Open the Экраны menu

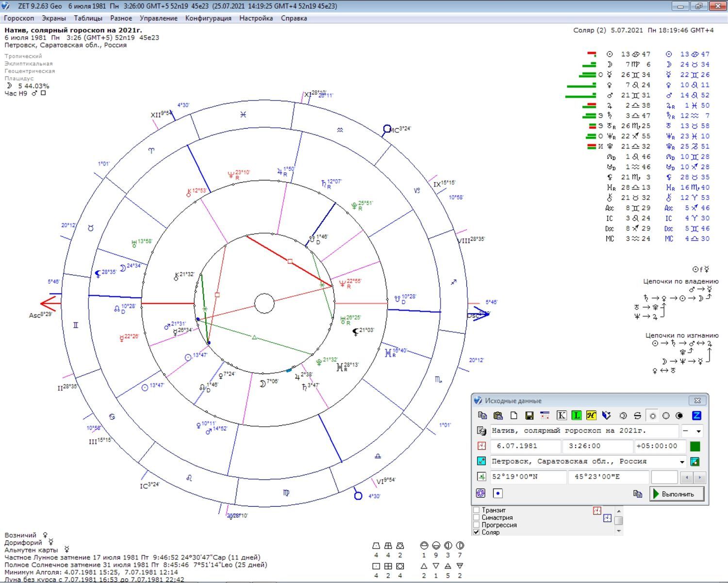pos(54,18)
